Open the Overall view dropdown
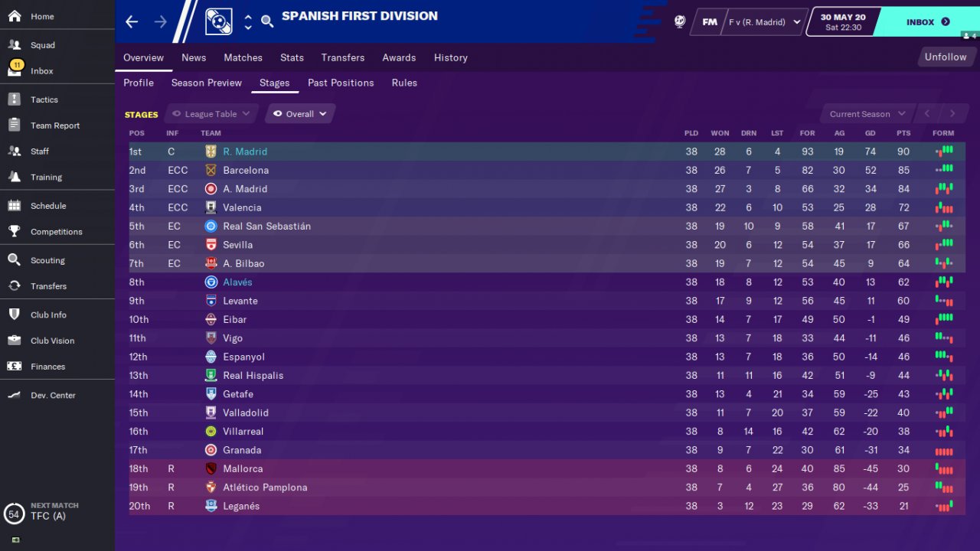The image size is (980, 551). (x=300, y=114)
